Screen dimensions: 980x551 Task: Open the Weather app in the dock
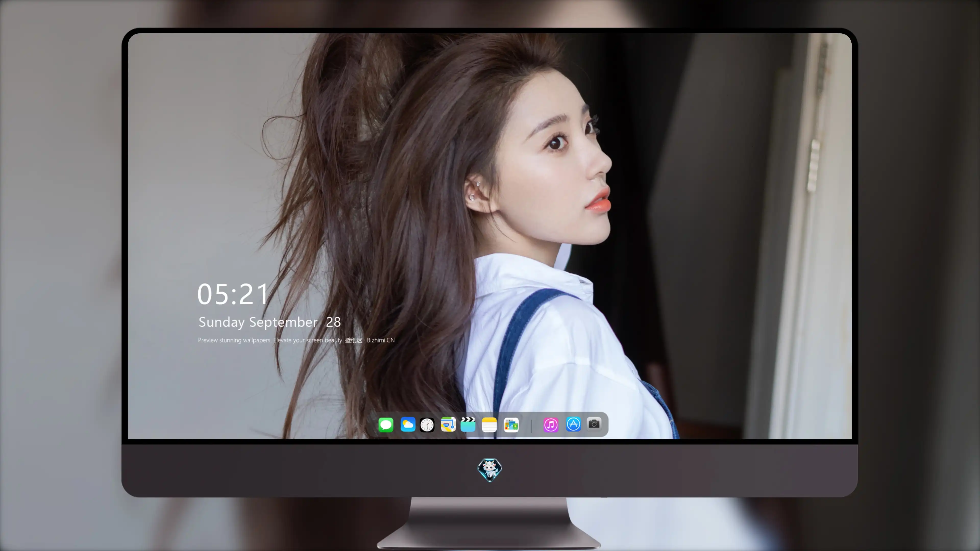[x=408, y=424]
